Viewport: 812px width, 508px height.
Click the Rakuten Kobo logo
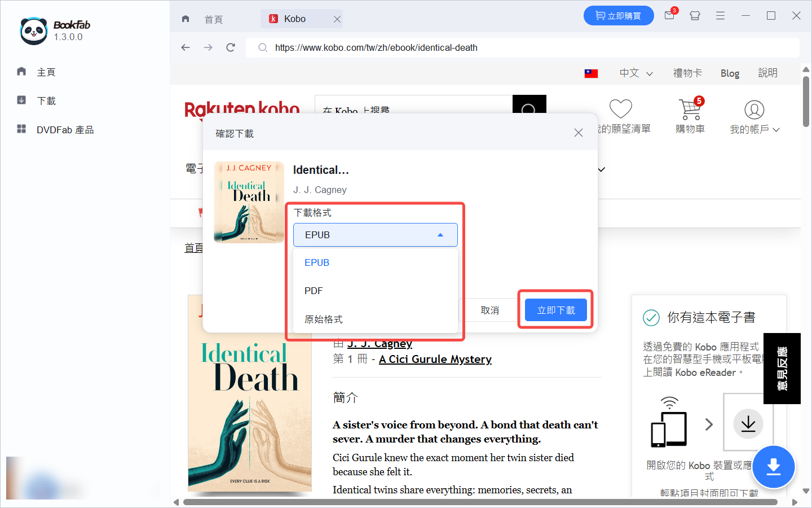coord(242,109)
